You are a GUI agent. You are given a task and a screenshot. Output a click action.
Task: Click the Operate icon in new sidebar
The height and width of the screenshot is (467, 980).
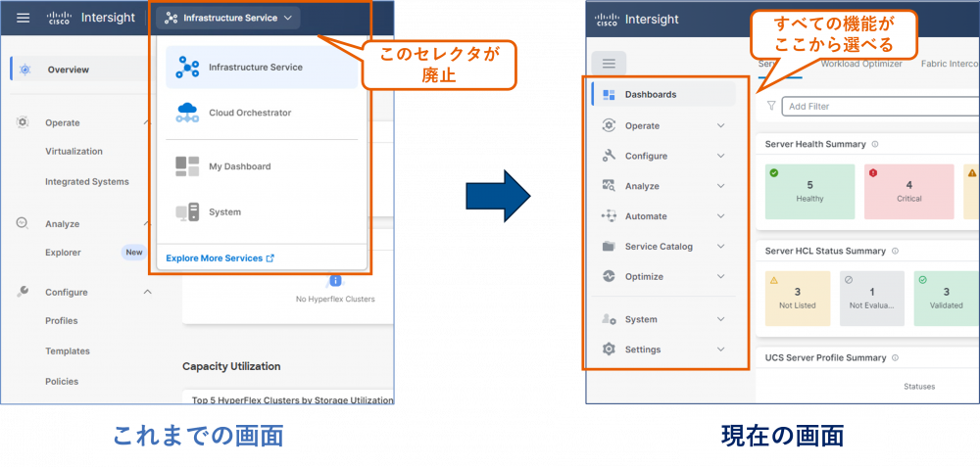click(609, 125)
